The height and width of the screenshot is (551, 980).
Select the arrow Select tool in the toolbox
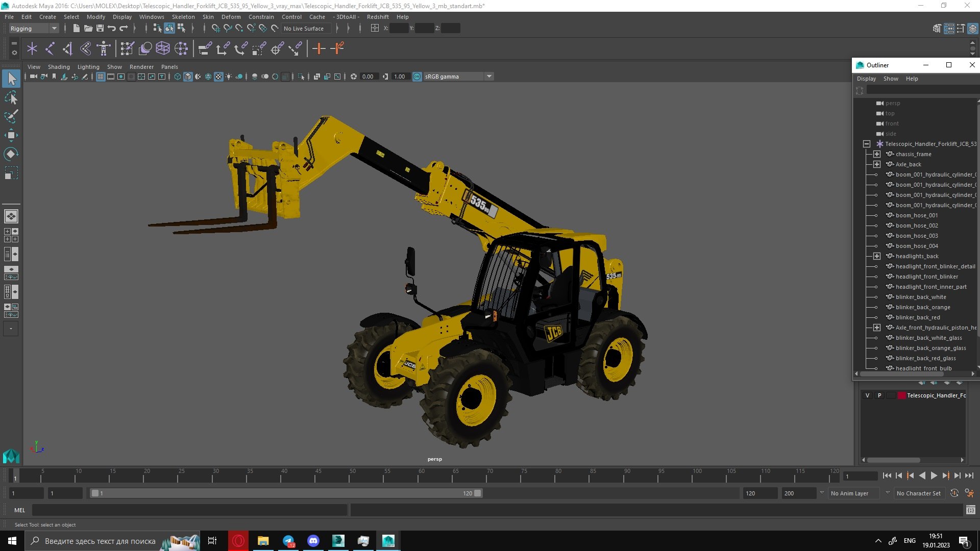(x=11, y=79)
